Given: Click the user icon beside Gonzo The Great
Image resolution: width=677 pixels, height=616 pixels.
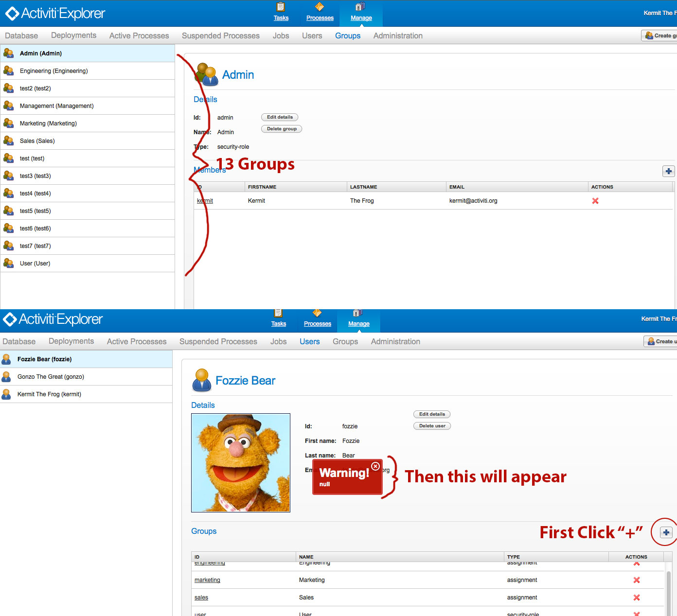Looking at the screenshot, I should (x=6, y=377).
